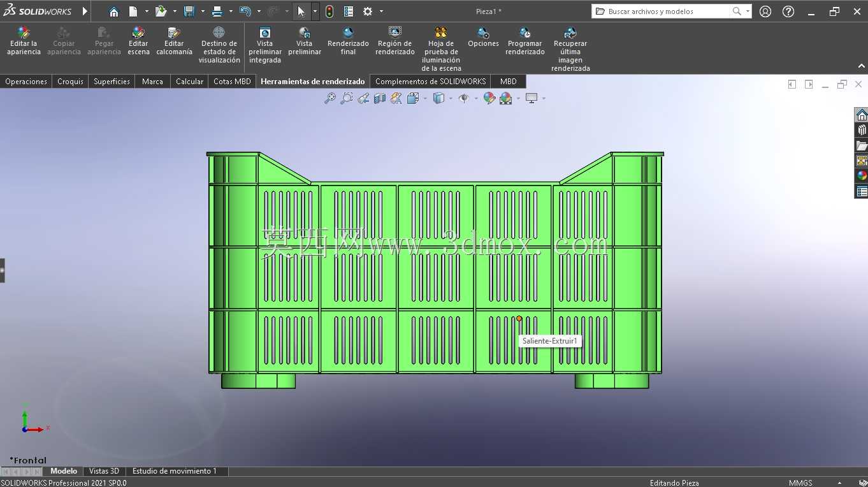868x487 pixels.
Task: Switch to the Cotas MBD tab
Action: 232,82
